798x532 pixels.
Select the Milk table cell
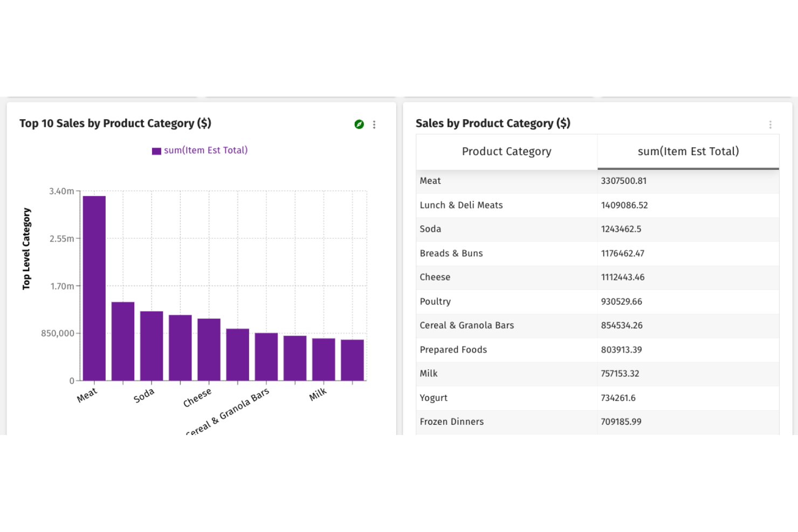506,374
